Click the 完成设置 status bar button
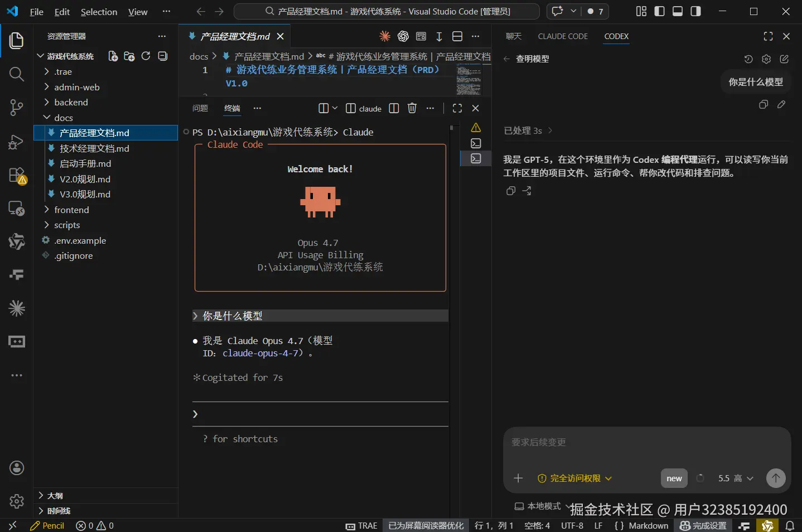 coord(703,525)
